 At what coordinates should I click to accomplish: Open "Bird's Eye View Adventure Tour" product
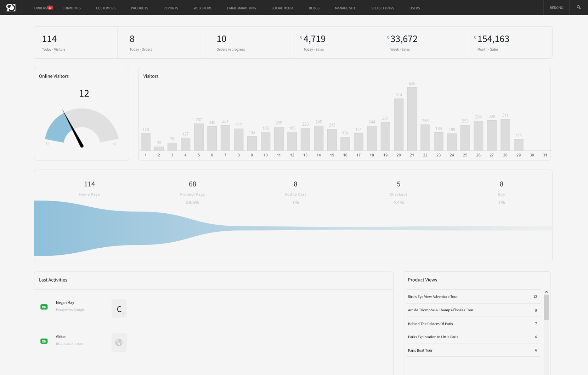click(432, 296)
